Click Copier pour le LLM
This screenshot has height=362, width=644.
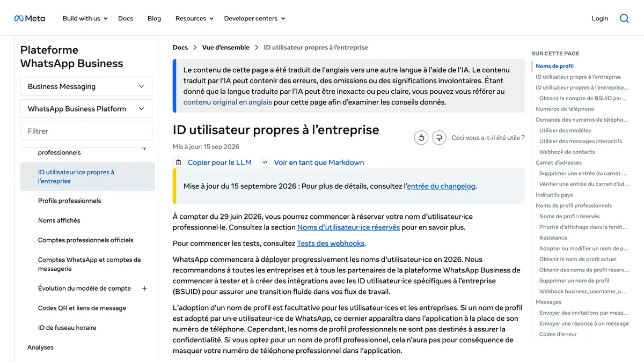219,162
